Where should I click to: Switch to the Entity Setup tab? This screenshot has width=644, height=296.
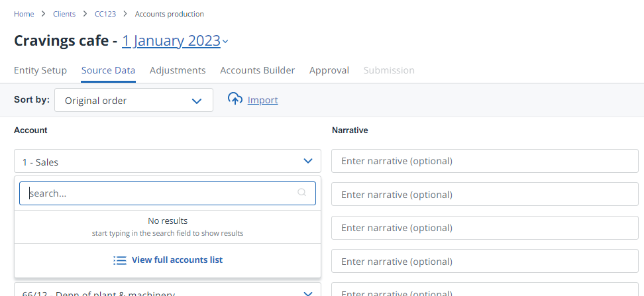click(40, 70)
